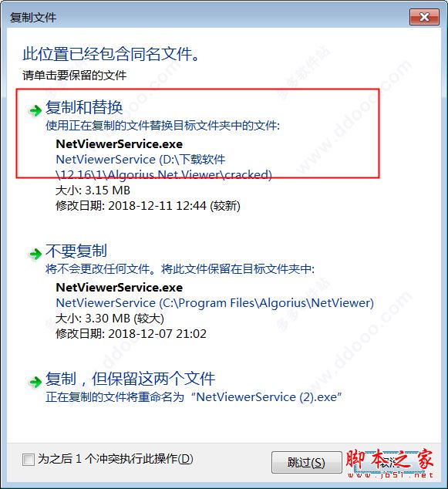
Task: Click the 修改日期: 2018-12-11 12:44 (较新) line
Action: [x=148, y=206]
